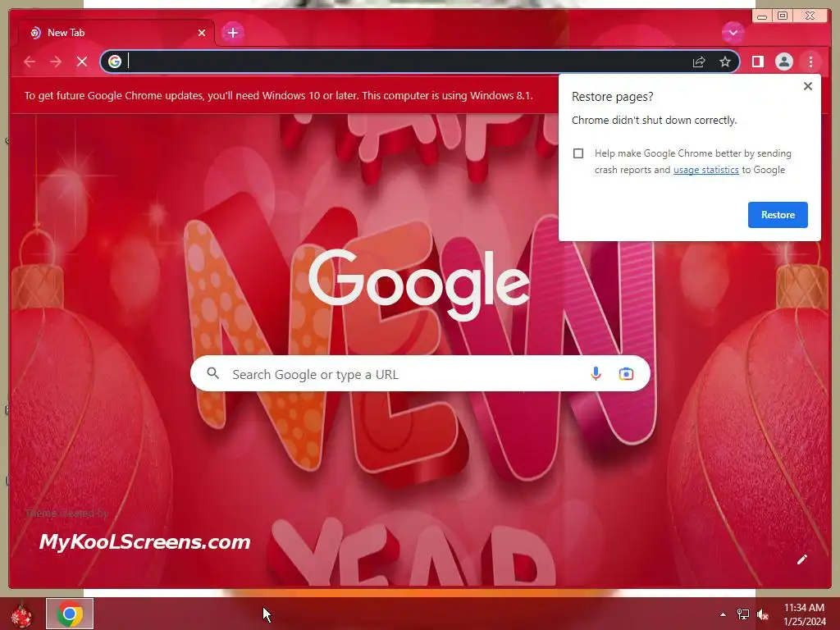Click the Restore button
Image resolution: width=840 pixels, height=630 pixels.
pos(778,215)
